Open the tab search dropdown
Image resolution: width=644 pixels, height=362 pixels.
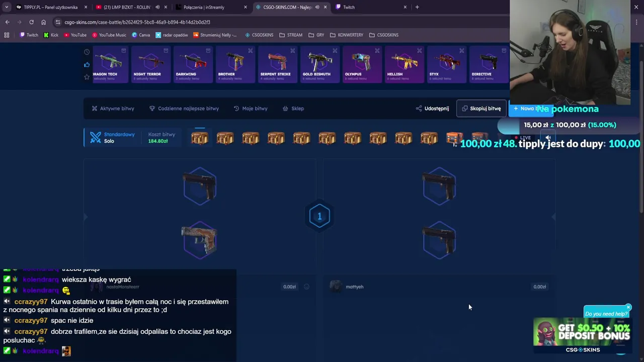[x=6, y=7]
